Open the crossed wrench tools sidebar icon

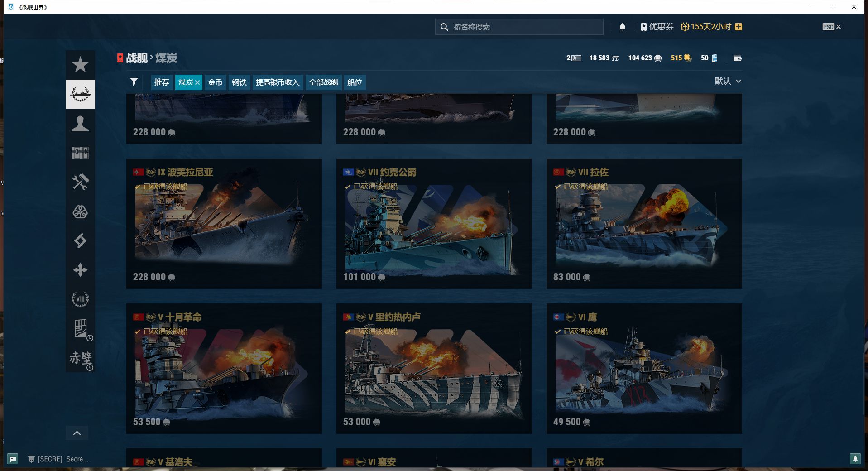tap(80, 182)
